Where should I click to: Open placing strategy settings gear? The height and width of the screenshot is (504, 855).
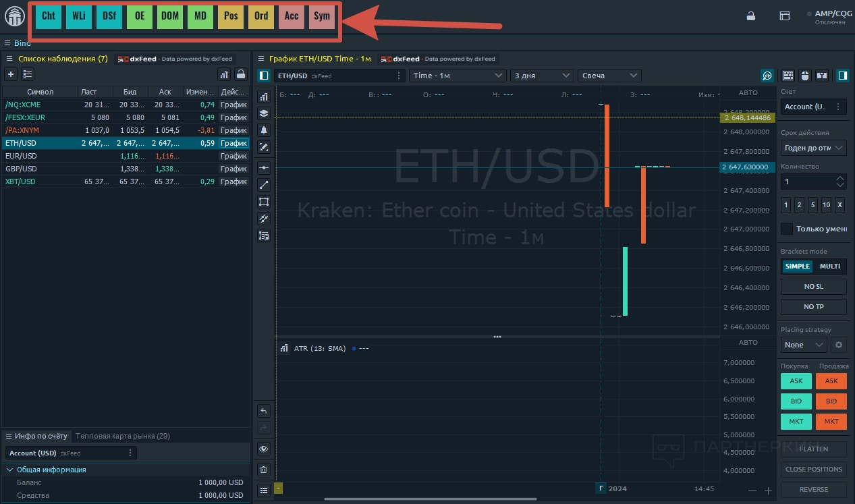tap(839, 345)
